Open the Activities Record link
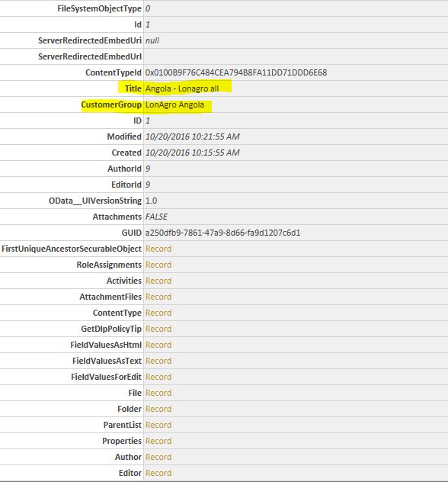Image resolution: width=448 pixels, height=482 pixels. pos(158,281)
